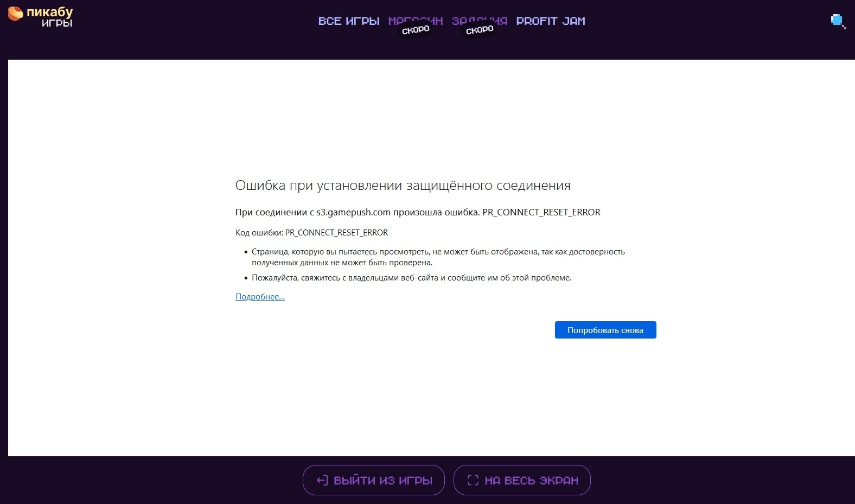Click the bullet starting with Страница, которую вы пытаетесь
855x504 pixels.
[x=438, y=257]
